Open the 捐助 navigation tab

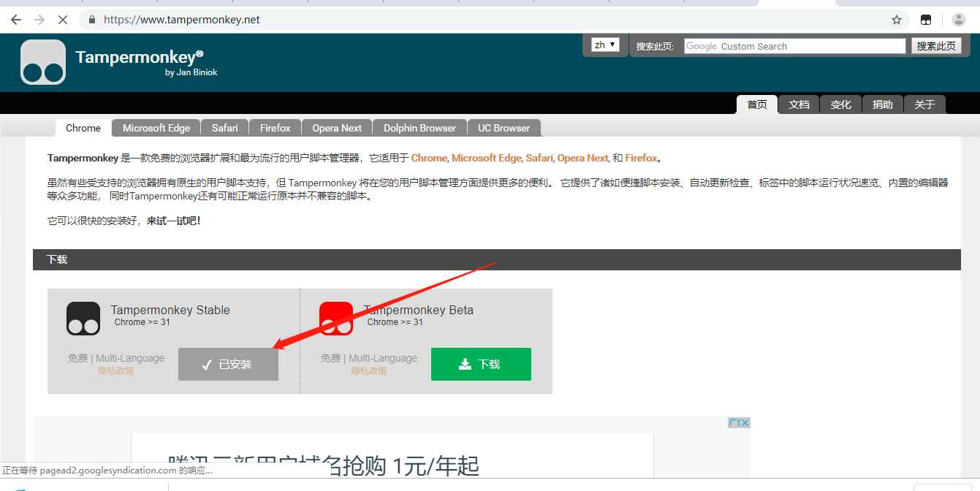click(x=883, y=104)
